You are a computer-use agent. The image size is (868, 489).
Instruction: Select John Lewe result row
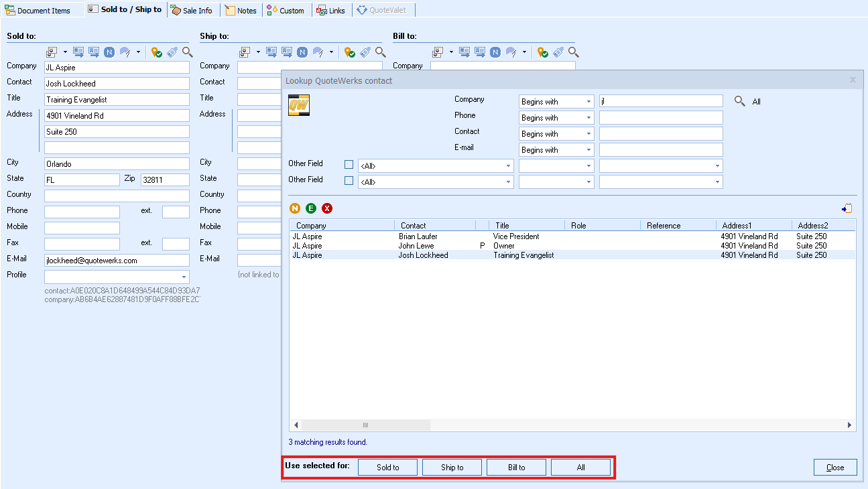pyautogui.click(x=572, y=246)
